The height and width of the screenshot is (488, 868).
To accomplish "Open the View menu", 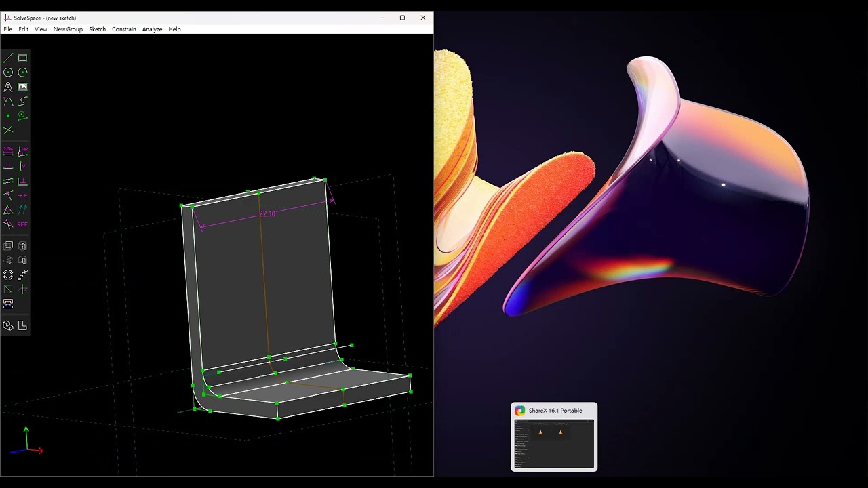I will 41,29.
